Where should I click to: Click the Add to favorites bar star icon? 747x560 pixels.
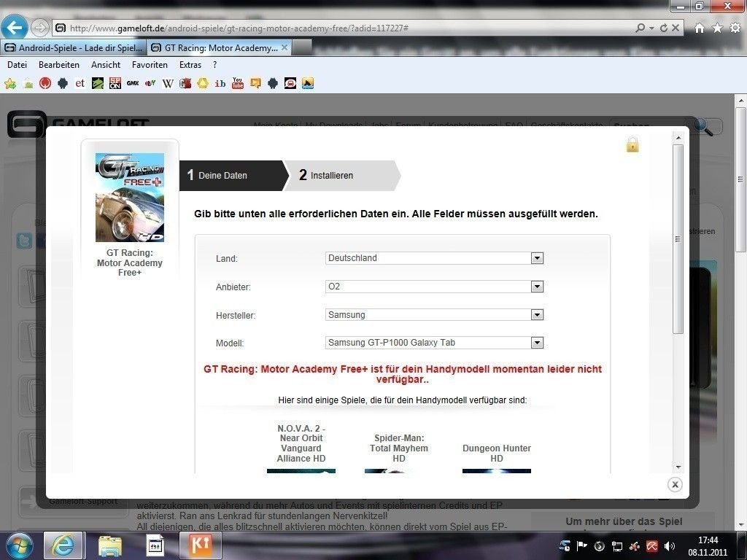[x=10, y=84]
